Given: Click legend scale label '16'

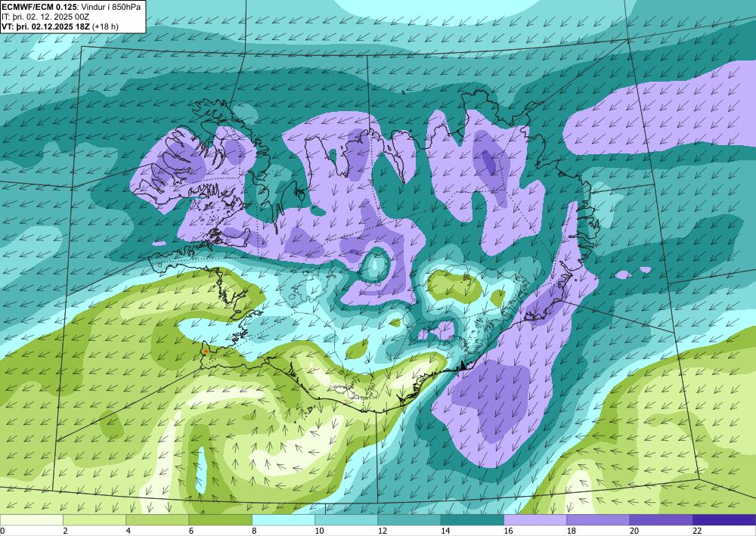Looking at the screenshot, I should coord(508,531).
